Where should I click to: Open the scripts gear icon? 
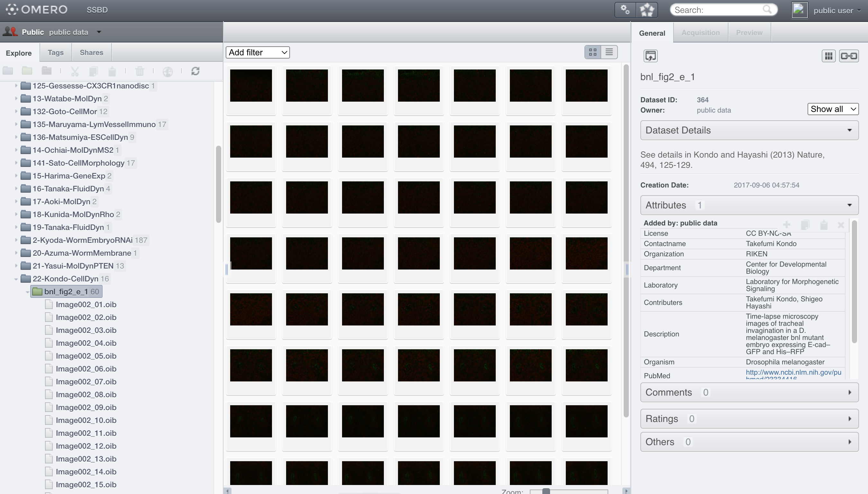click(x=625, y=10)
